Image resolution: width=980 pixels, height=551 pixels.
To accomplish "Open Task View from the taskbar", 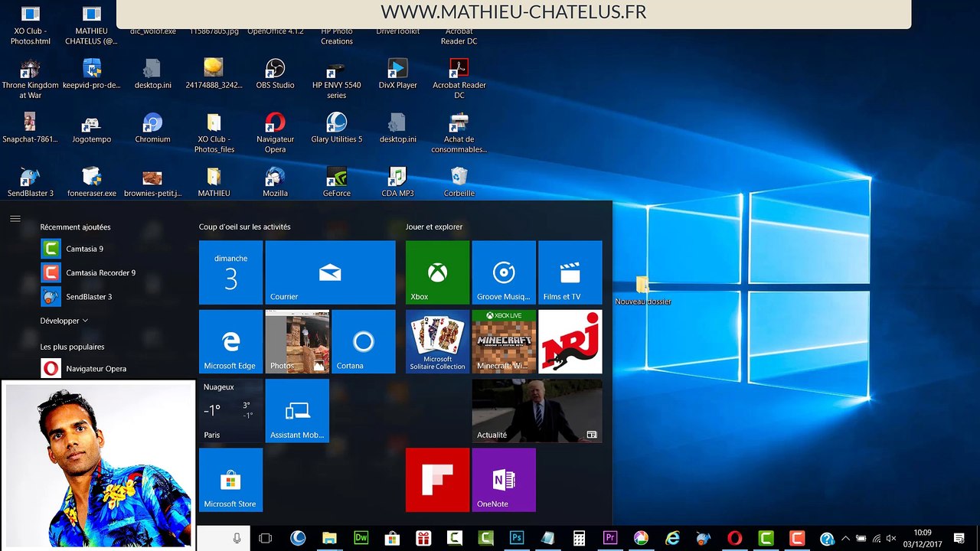I will (266, 539).
